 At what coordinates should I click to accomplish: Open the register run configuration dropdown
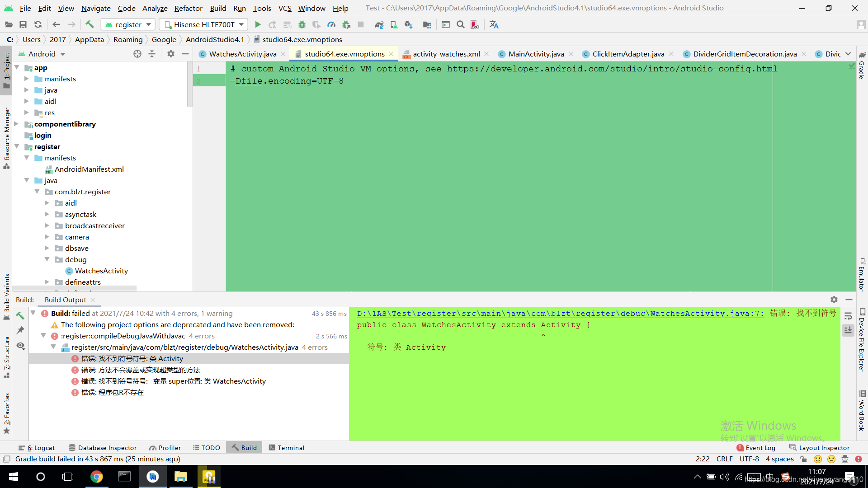(x=128, y=25)
